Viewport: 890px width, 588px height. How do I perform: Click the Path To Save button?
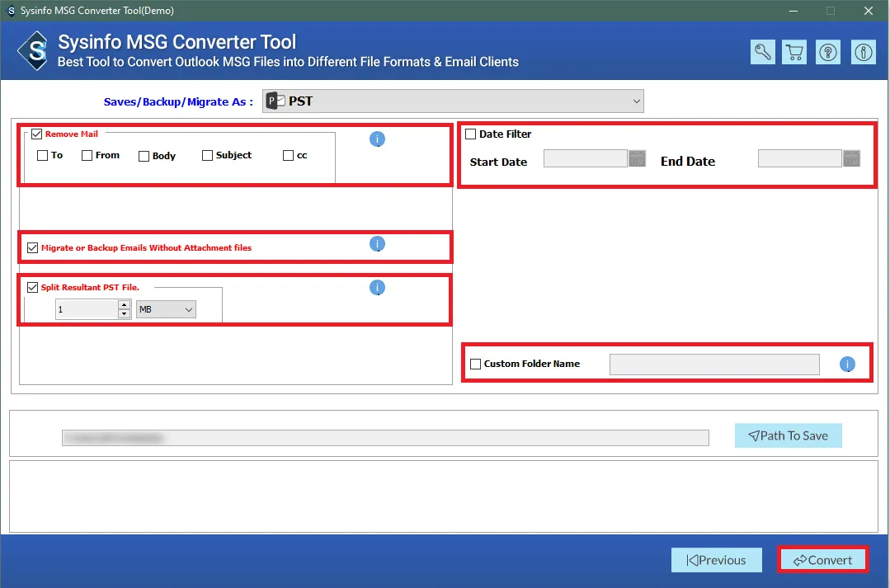coord(788,435)
